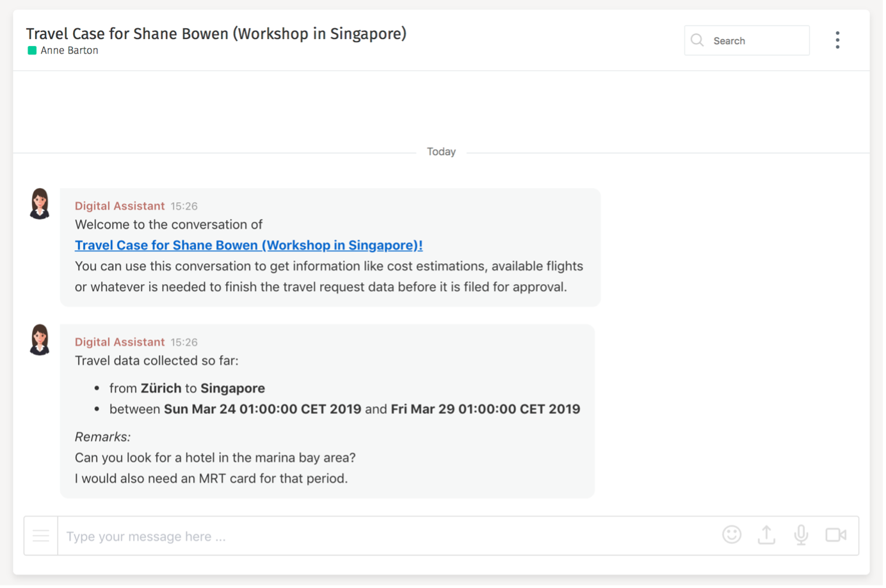Click Digital Assistant avatar on welcome message
The width and height of the screenshot is (886, 588).
click(40, 204)
